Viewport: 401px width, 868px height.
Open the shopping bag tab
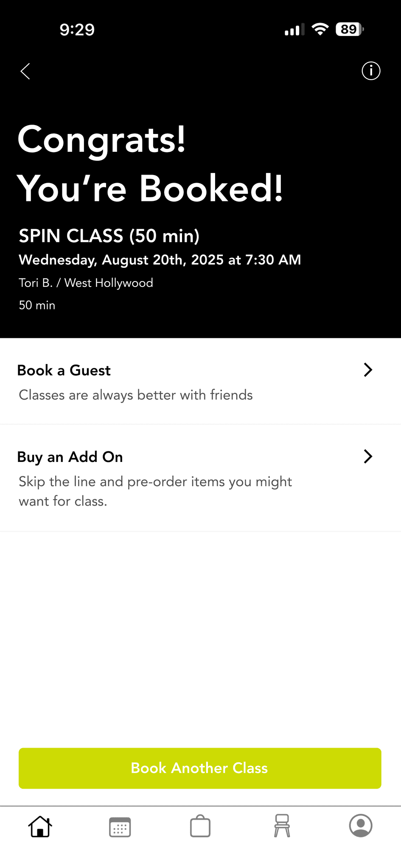[200, 826]
